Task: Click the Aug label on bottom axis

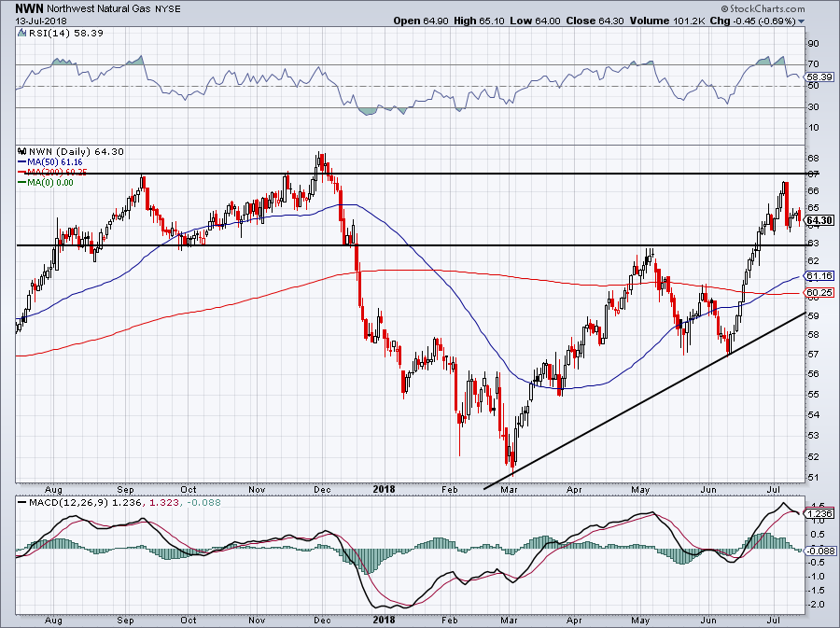Action: pos(53,620)
